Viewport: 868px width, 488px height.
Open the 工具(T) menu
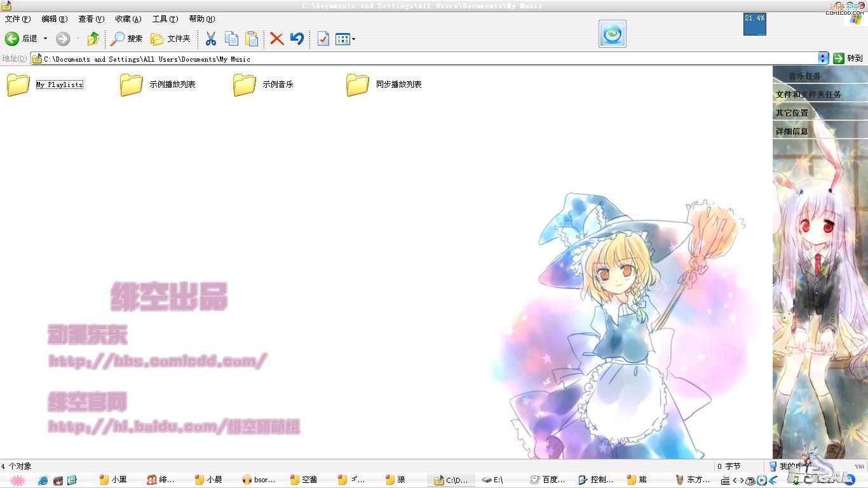tap(165, 19)
